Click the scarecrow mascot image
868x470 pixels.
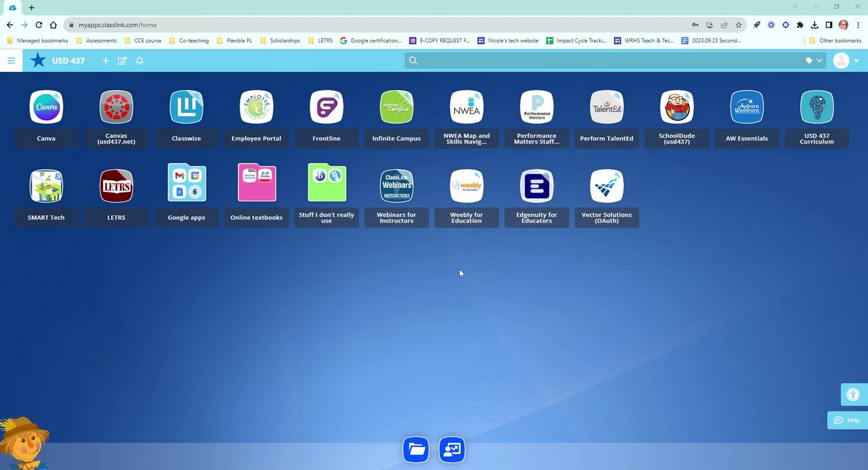click(24, 443)
